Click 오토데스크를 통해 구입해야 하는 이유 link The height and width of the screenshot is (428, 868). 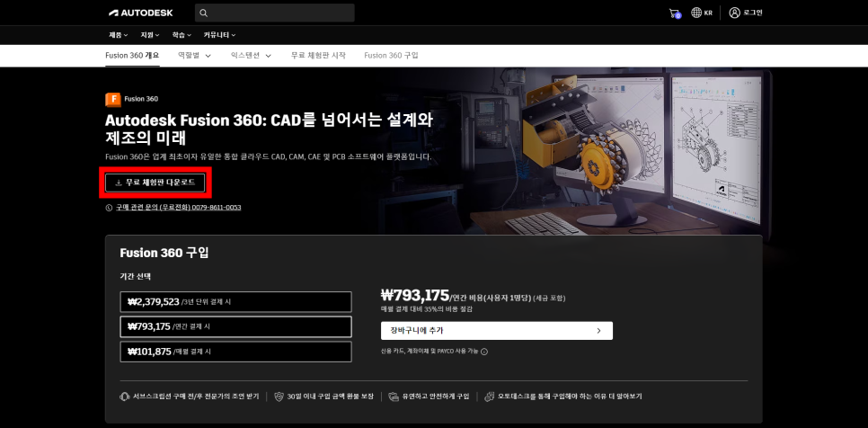tap(570, 397)
